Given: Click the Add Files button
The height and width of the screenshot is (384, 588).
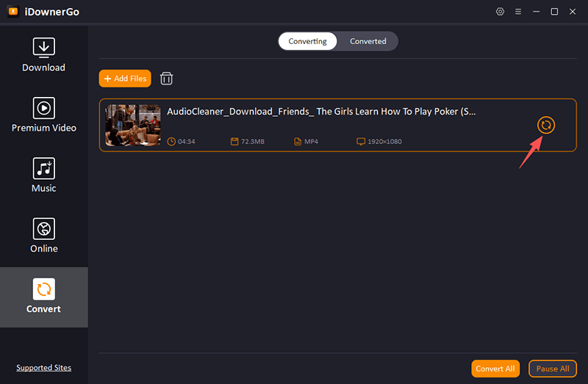Looking at the screenshot, I should click(x=125, y=79).
